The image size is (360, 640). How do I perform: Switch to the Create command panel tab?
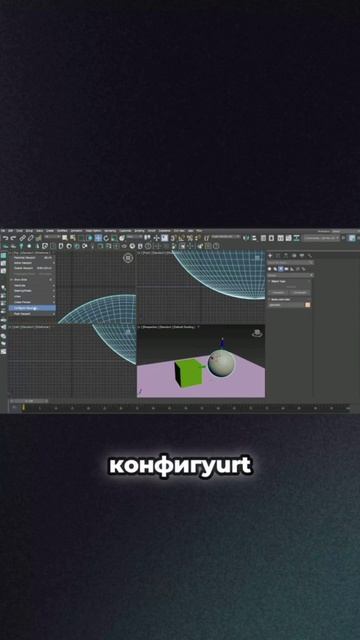point(270,256)
